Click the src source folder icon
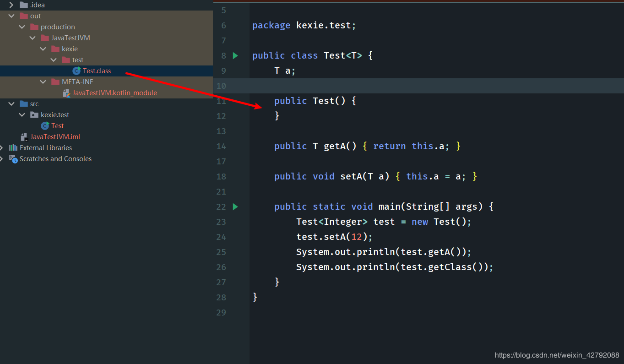This screenshot has width=624, height=364. (x=24, y=104)
